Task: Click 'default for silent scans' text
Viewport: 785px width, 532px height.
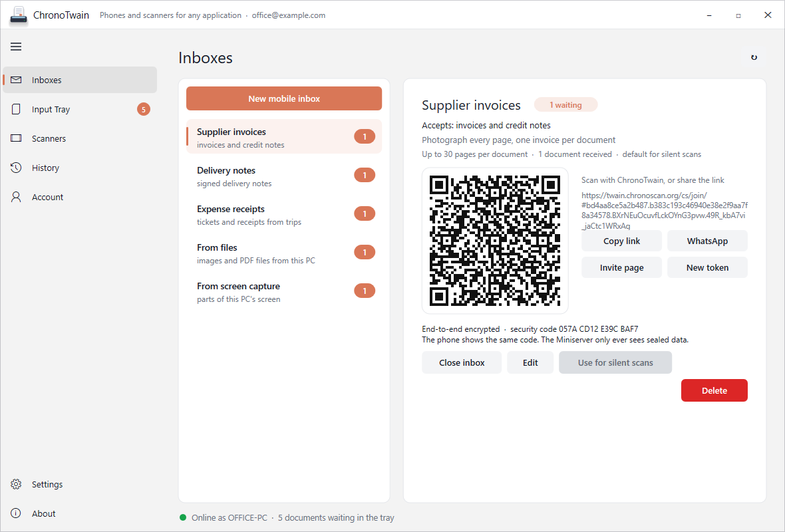Action: point(661,154)
